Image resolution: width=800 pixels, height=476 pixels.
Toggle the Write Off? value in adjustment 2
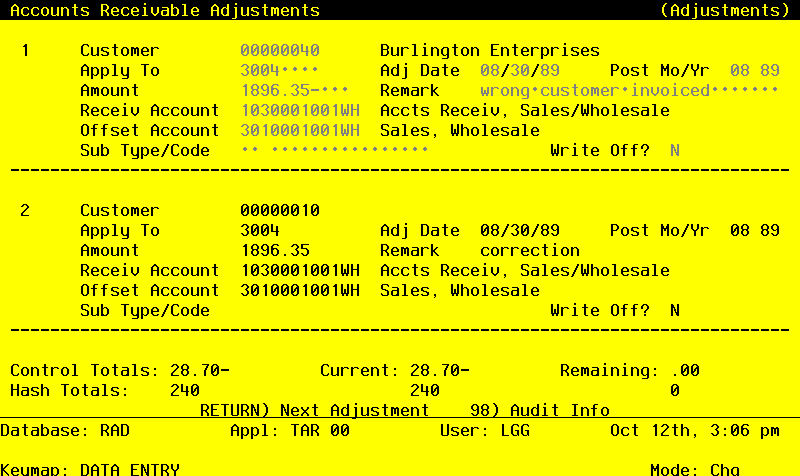(674, 310)
